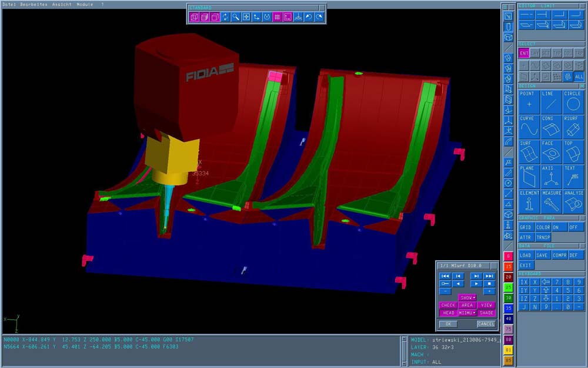Select the green layer 25 color swatch
The width and height of the screenshot is (588, 368).
point(509,287)
